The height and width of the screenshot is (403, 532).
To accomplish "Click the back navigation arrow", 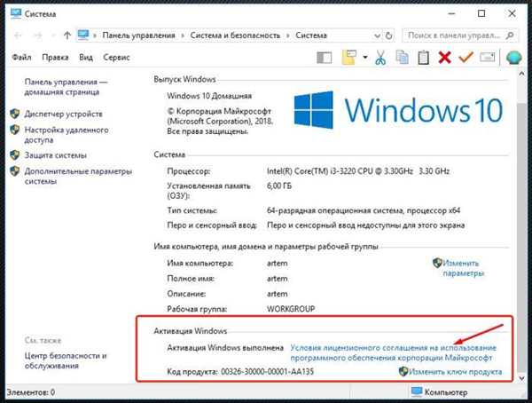I will point(19,36).
